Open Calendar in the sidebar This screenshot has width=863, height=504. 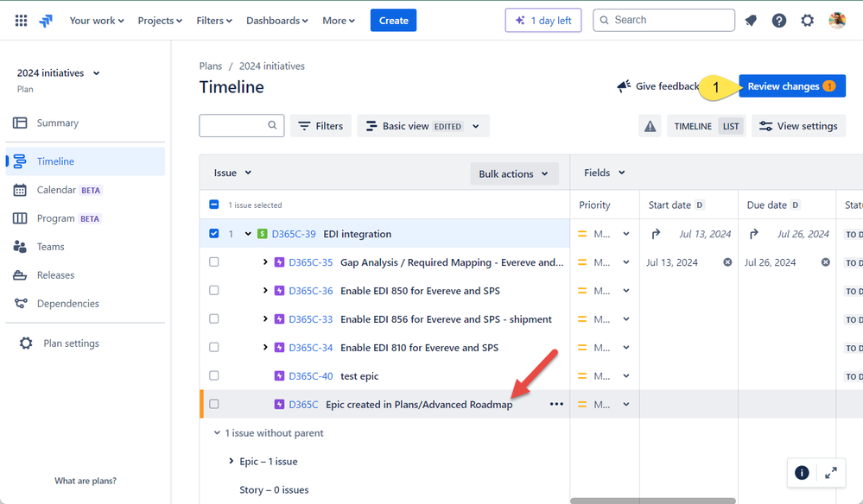pos(86,190)
